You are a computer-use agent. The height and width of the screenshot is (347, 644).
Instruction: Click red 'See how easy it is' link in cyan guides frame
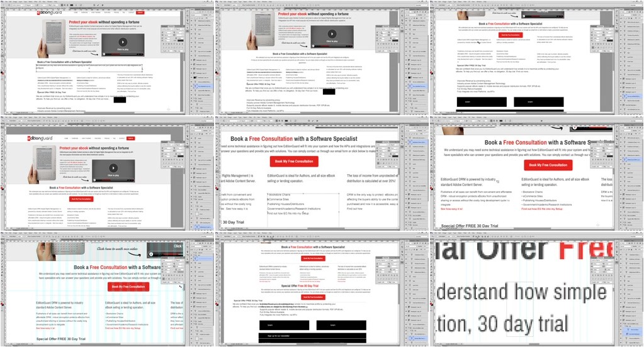coord(45,328)
